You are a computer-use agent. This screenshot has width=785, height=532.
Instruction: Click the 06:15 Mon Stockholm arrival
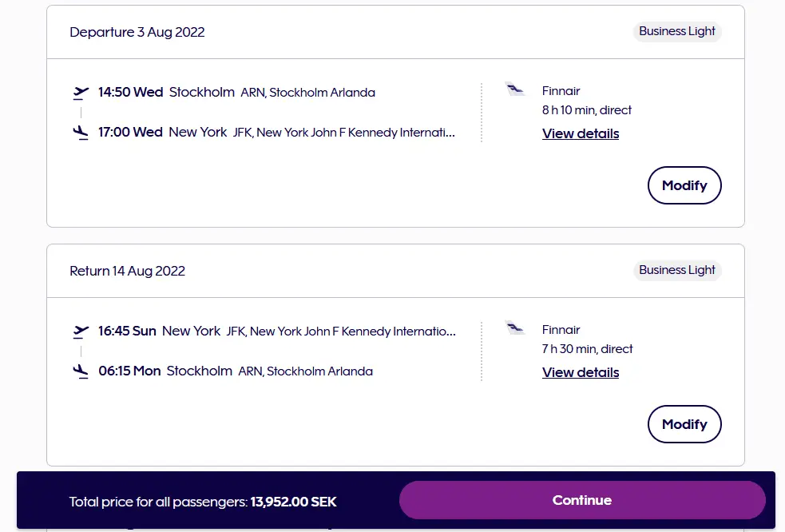(x=129, y=371)
